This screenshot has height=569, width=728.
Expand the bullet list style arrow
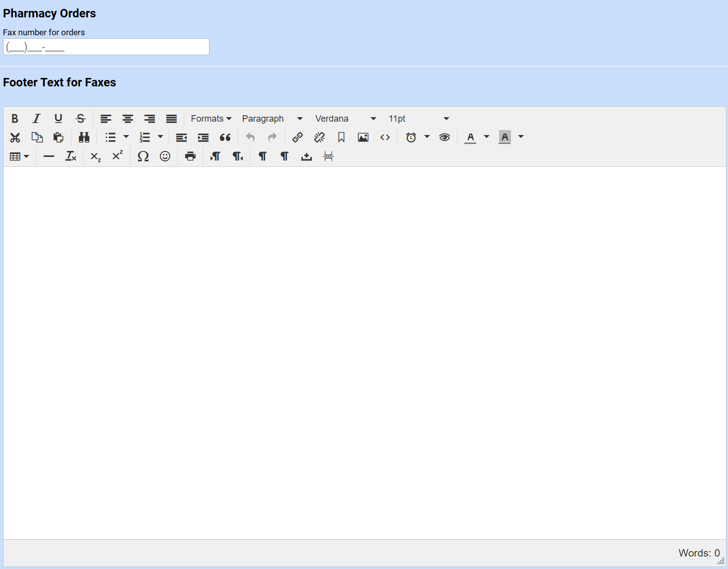pyautogui.click(x=126, y=137)
